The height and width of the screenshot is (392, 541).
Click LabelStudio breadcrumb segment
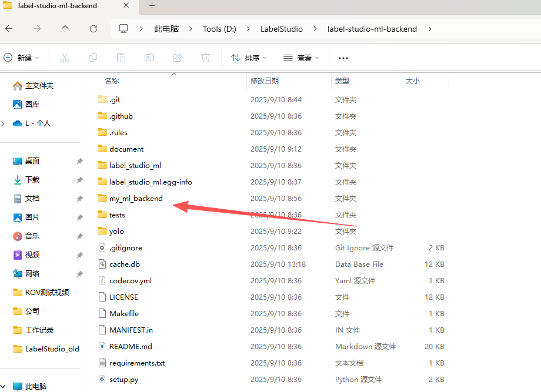(282, 29)
